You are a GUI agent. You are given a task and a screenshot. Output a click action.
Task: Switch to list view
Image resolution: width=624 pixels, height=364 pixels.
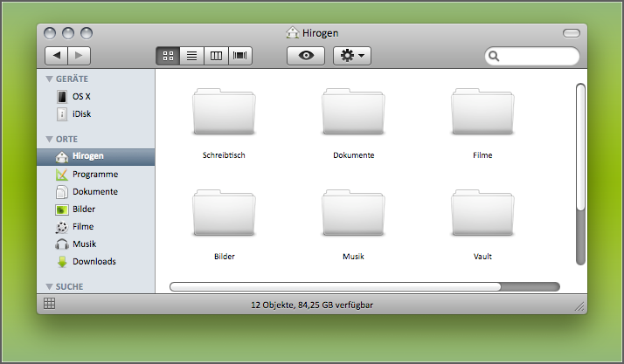pos(191,56)
